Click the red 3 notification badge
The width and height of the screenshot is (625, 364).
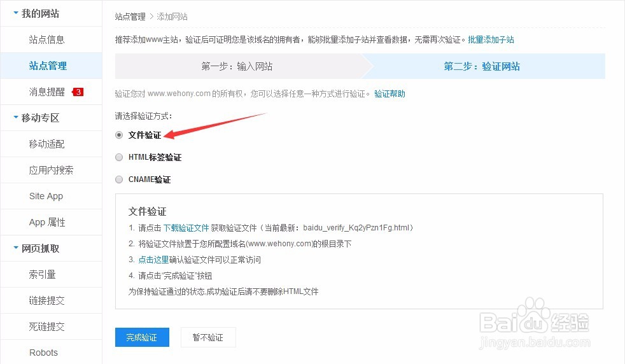(78, 92)
